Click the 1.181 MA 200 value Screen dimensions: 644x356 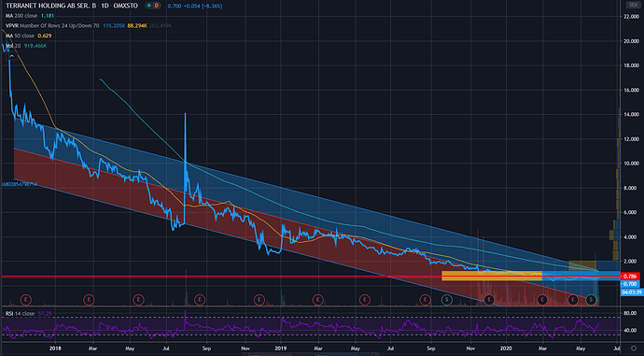[x=48, y=16]
